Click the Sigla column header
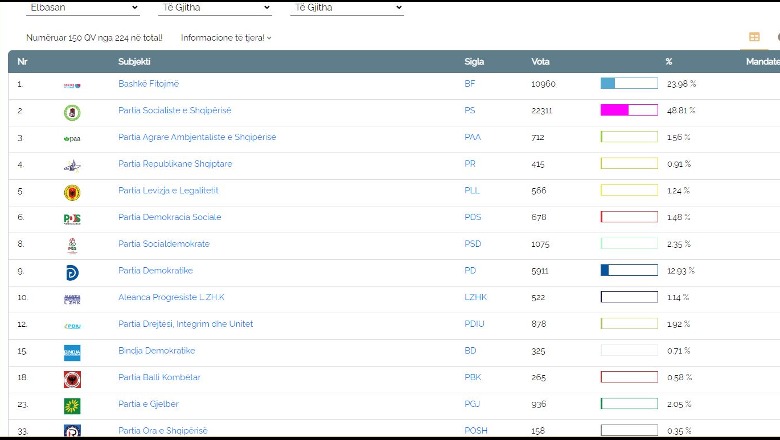Viewport: 780px width, 440px height. (x=474, y=62)
